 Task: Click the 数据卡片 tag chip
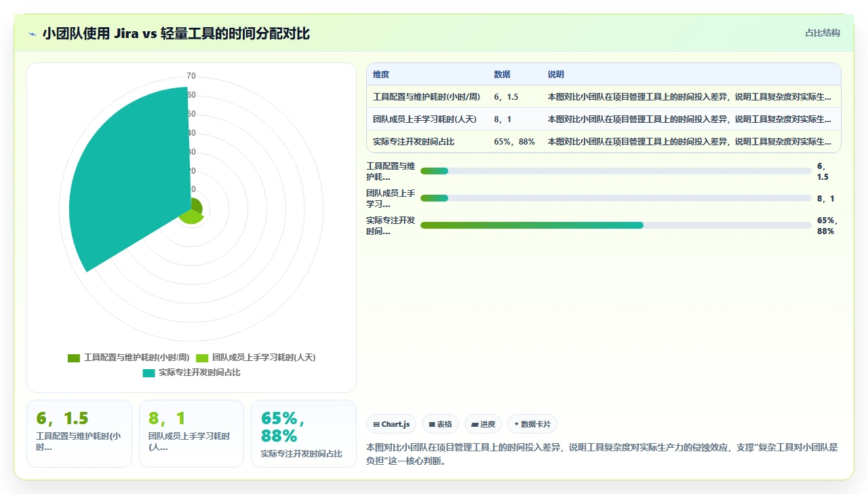tap(532, 424)
